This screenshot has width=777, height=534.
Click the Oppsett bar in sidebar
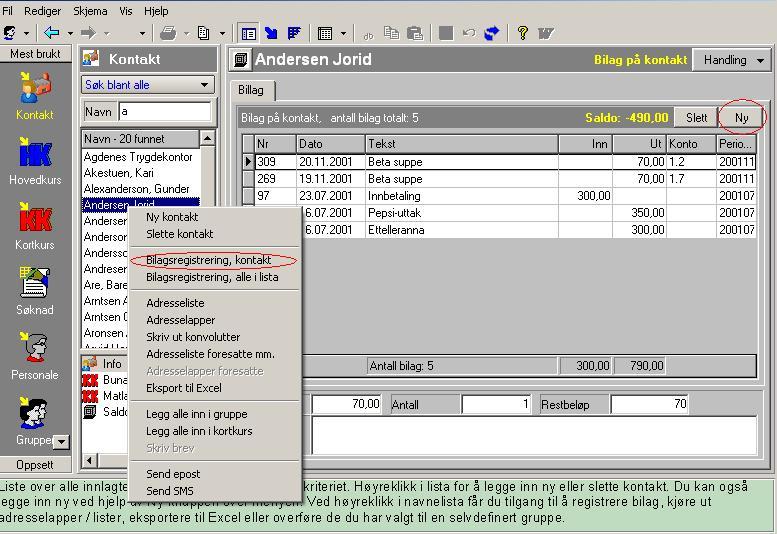pos(35,465)
